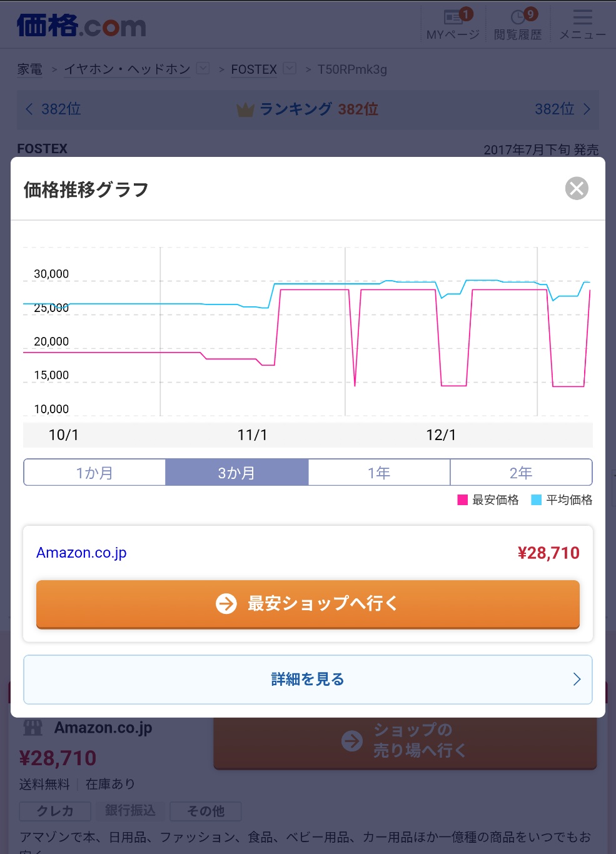This screenshot has width=616, height=854.
Task: Go to next ranking with right chevron
Action: [x=587, y=109]
